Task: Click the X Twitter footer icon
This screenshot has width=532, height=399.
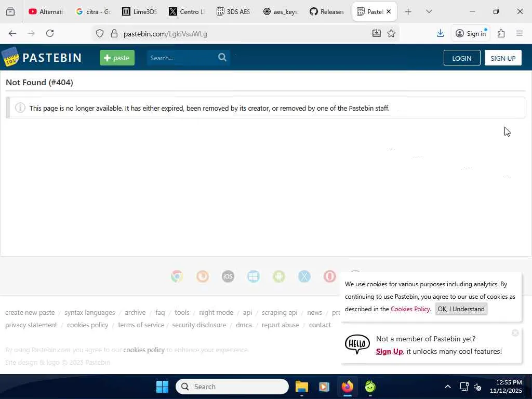Action: pyautogui.click(x=304, y=276)
